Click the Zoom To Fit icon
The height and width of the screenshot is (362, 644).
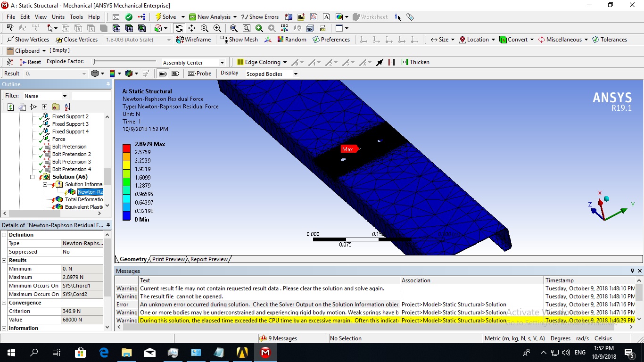pyautogui.click(x=234, y=28)
